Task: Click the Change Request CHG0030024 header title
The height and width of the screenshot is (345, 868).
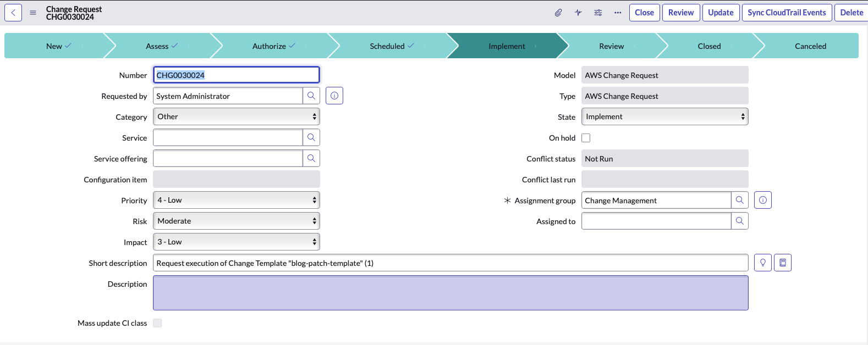Action: click(74, 13)
